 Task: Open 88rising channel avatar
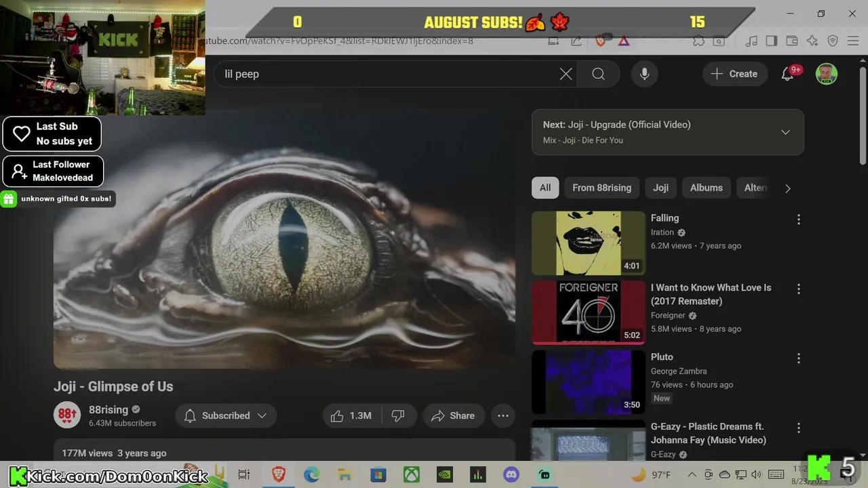[x=67, y=415]
